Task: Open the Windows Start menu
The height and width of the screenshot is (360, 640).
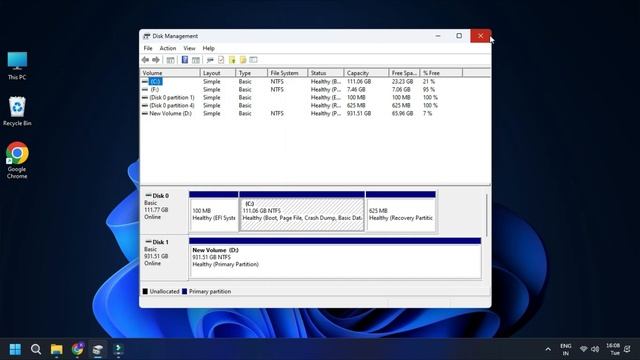Action: (15, 349)
